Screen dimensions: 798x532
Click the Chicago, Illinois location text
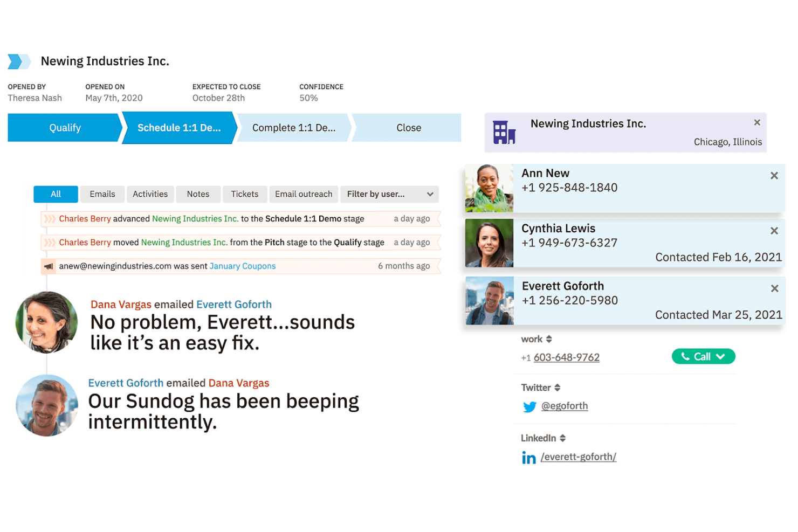(728, 142)
